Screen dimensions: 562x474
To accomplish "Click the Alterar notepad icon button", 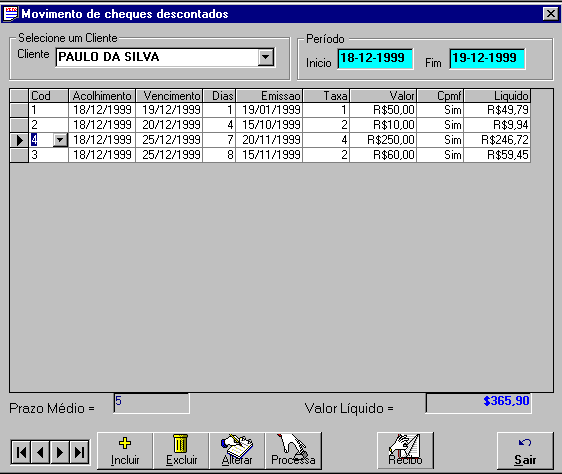I will 237,451.
